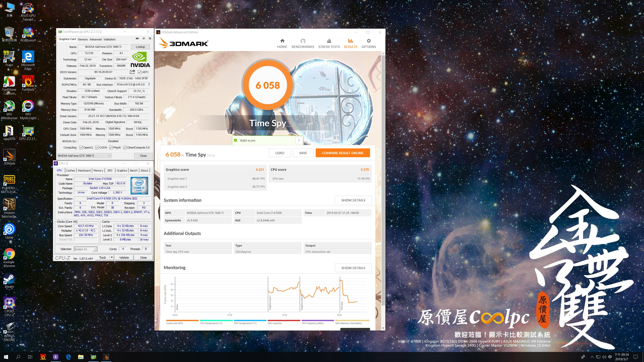Toggle the CUDA checkbox in GPU-Z
Viewport: 644px width, 362px height.
coord(97,147)
